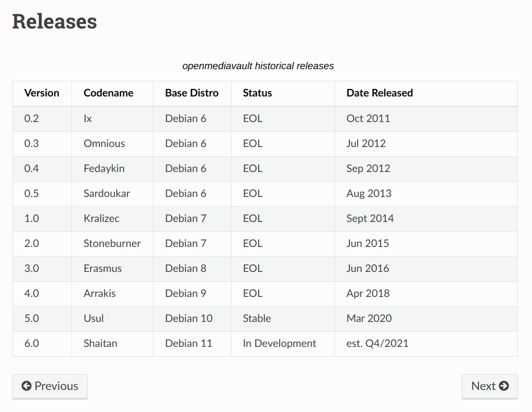The height and width of the screenshot is (412, 532).
Task: Select the caption 'openmediavault historical releases'
Action: click(258, 66)
